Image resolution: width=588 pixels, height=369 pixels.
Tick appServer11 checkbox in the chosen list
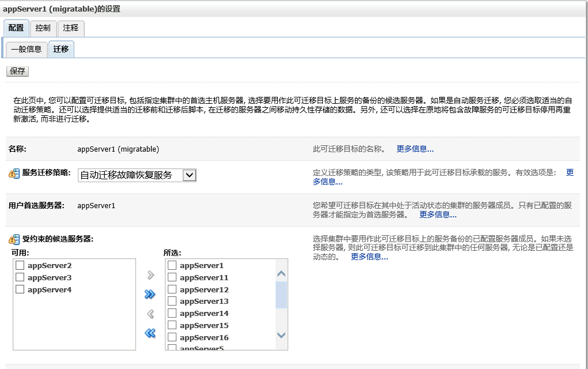[x=172, y=277]
